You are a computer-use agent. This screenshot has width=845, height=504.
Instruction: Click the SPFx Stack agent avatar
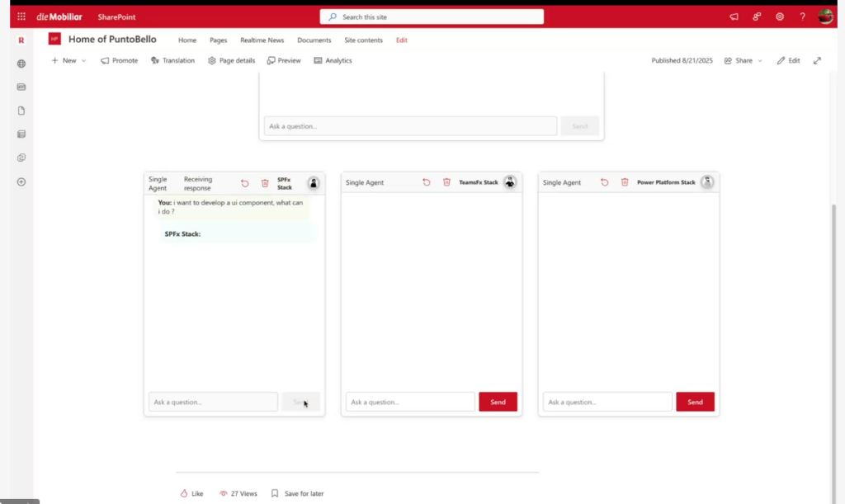[313, 183]
